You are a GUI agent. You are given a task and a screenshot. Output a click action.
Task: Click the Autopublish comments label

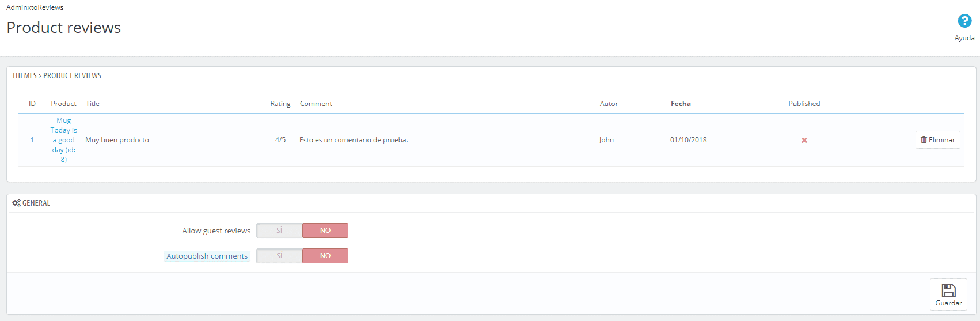[207, 256]
